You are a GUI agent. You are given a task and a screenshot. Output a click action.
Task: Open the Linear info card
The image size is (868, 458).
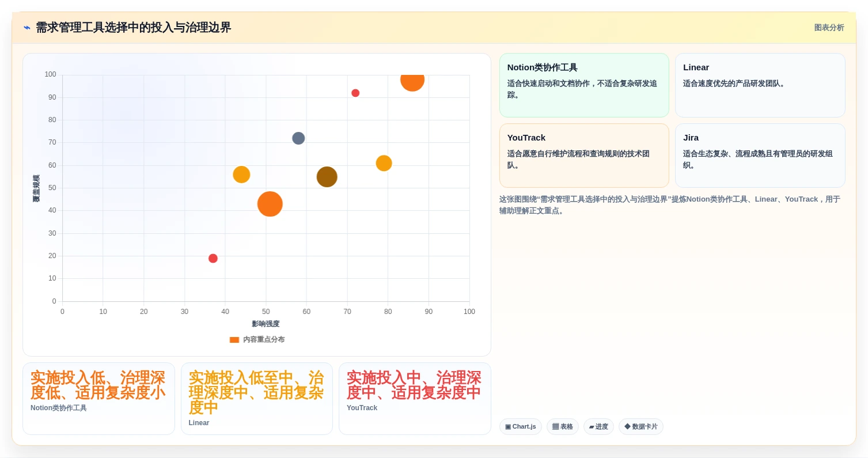[760, 85]
